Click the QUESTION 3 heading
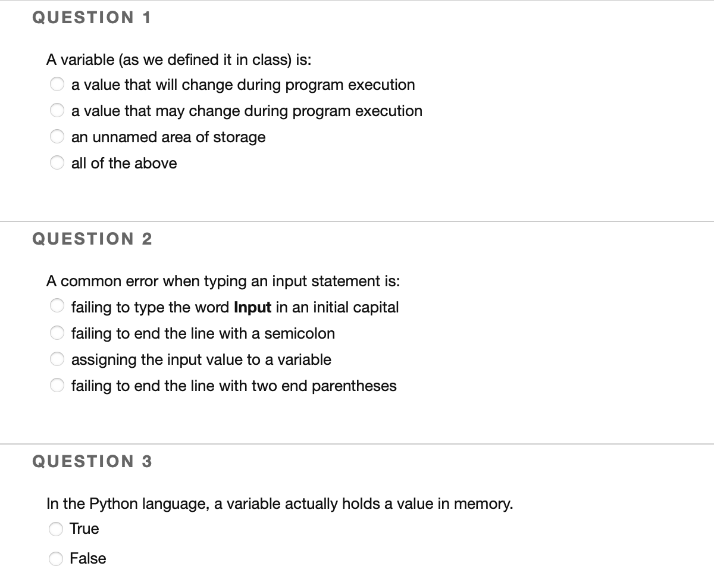This screenshot has width=714, height=588. click(x=92, y=461)
